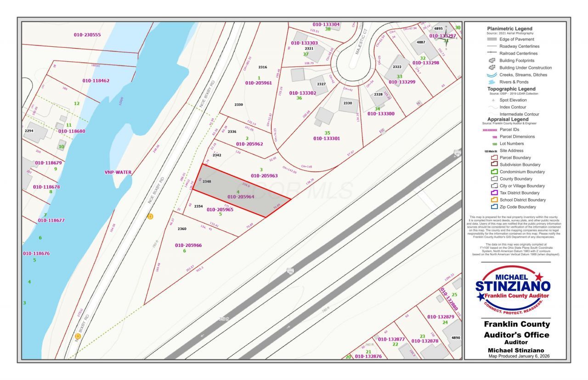
Task: Click the Zip Code Boundary blue box
Action: click(494, 207)
